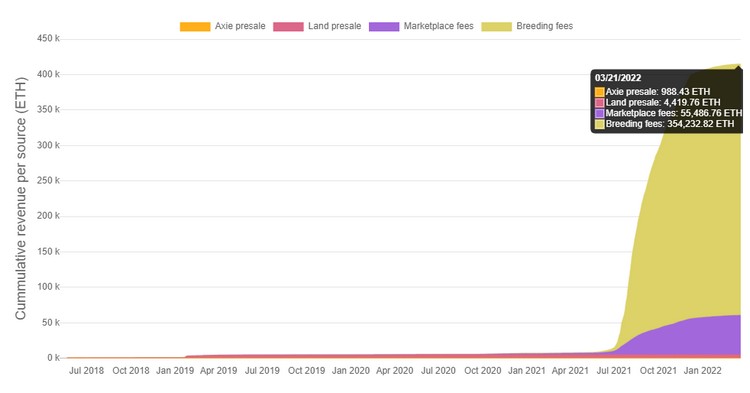
Task: Click the orange Axie presale legend swatch
Action: pyautogui.click(x=195, y=26)
